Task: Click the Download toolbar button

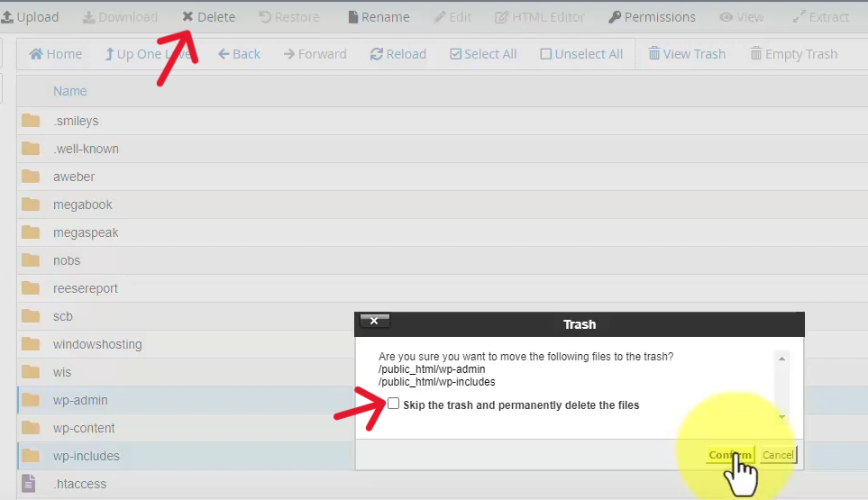Action: tap(120, 17)
